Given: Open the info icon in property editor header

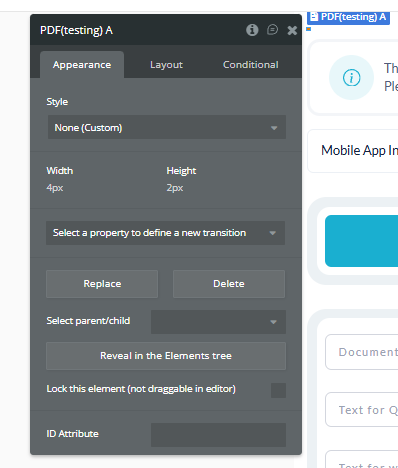Looking at the screenshot, I should [252, 30].
